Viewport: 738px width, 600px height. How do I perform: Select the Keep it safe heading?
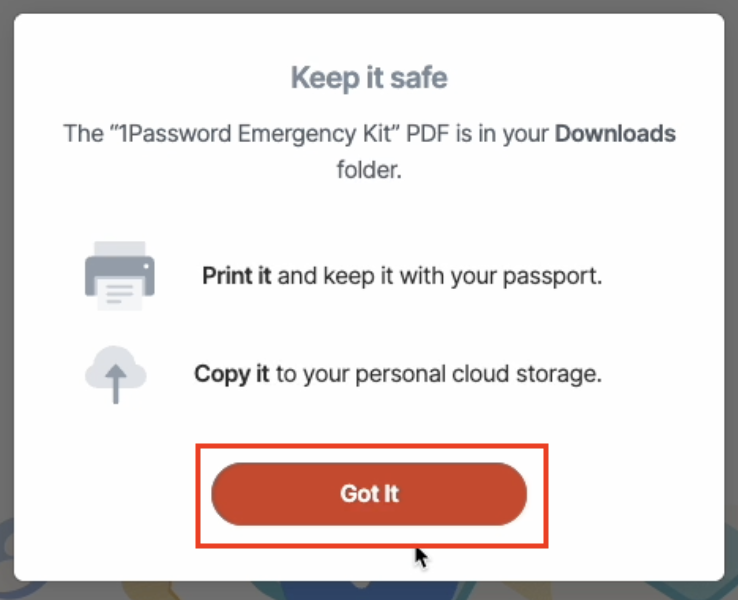(x=369, y=77)
